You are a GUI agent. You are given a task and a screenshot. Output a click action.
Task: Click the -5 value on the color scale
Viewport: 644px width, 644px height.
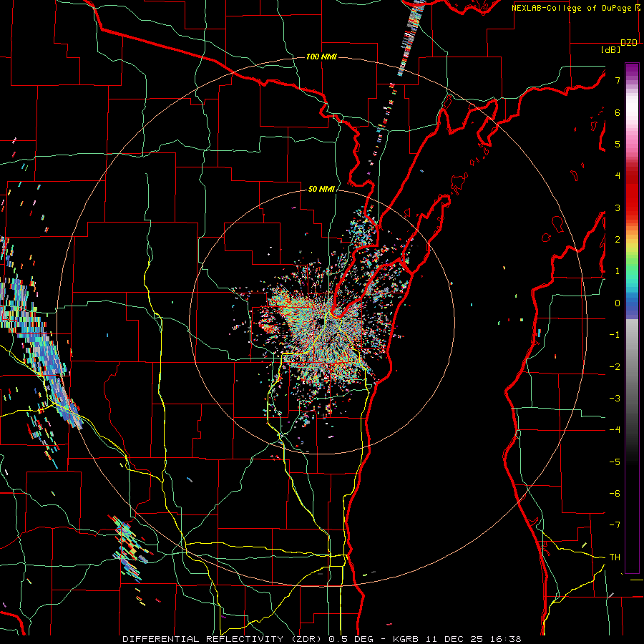point(615,462)
